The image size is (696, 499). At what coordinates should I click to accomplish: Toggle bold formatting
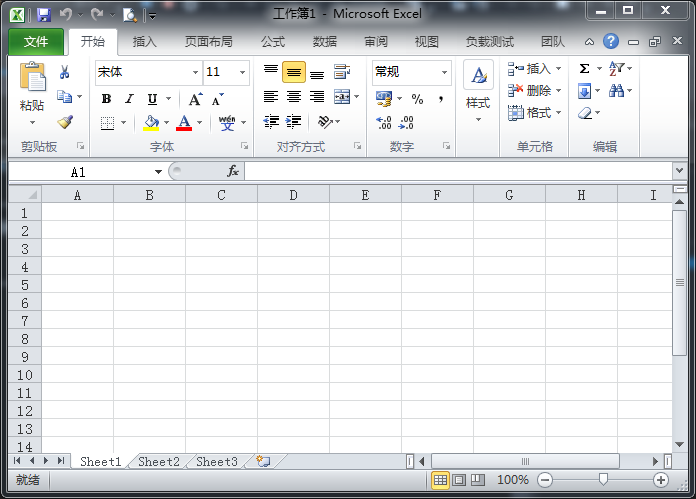(106, 99)
